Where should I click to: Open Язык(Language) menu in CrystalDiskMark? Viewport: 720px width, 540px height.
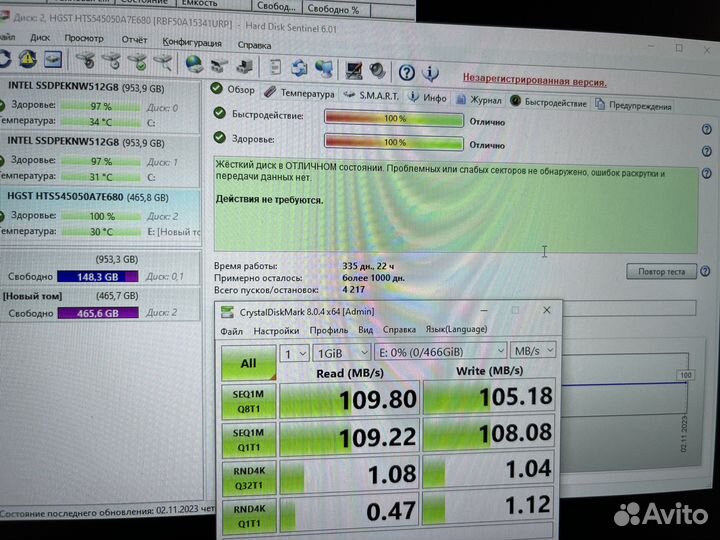456,329
